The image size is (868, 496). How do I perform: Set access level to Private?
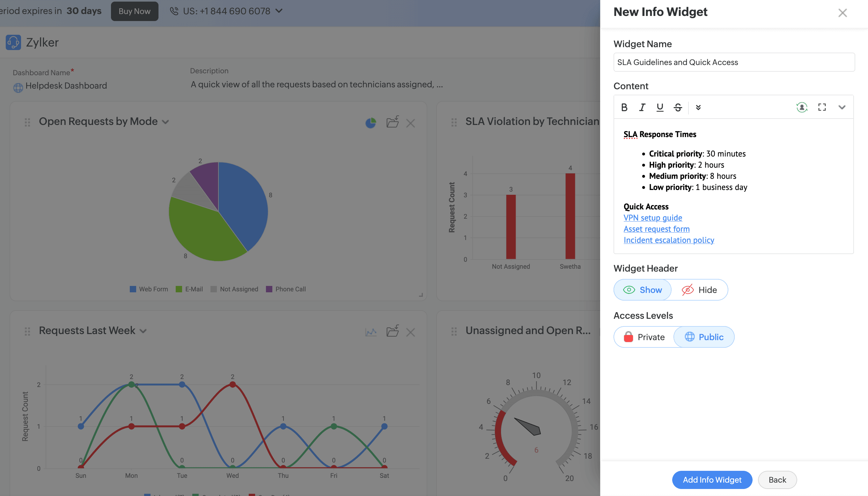click(x=644, y=337)
